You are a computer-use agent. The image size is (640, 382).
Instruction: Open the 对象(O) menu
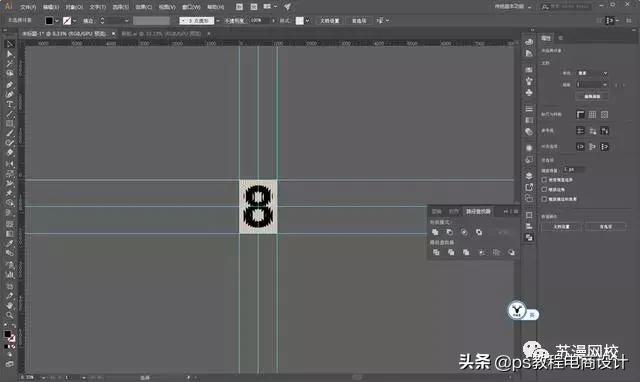(x=74, y=7)
